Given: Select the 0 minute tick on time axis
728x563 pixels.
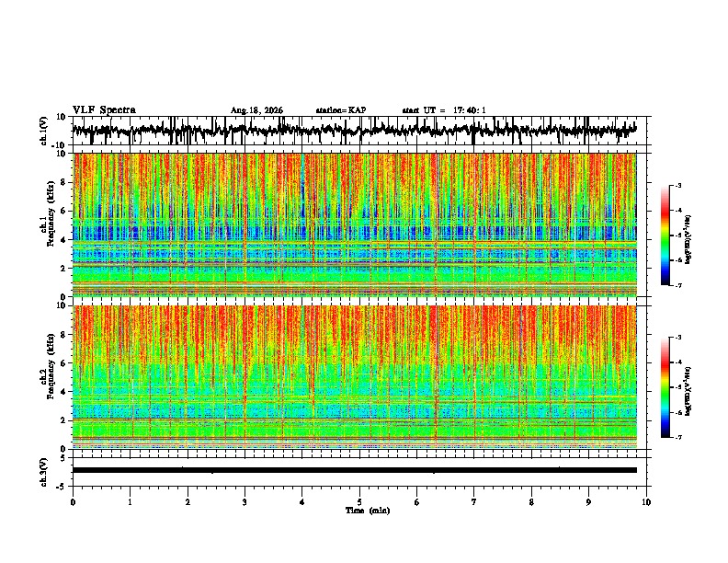Looking at the screenshot, I should pyautogui.click(x=73, y=502).
